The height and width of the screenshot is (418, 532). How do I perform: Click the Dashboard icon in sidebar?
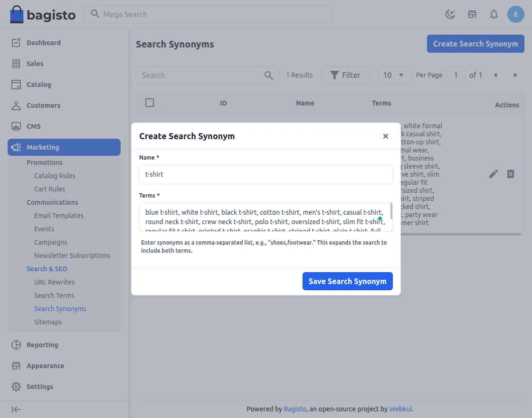click(16, 43)
